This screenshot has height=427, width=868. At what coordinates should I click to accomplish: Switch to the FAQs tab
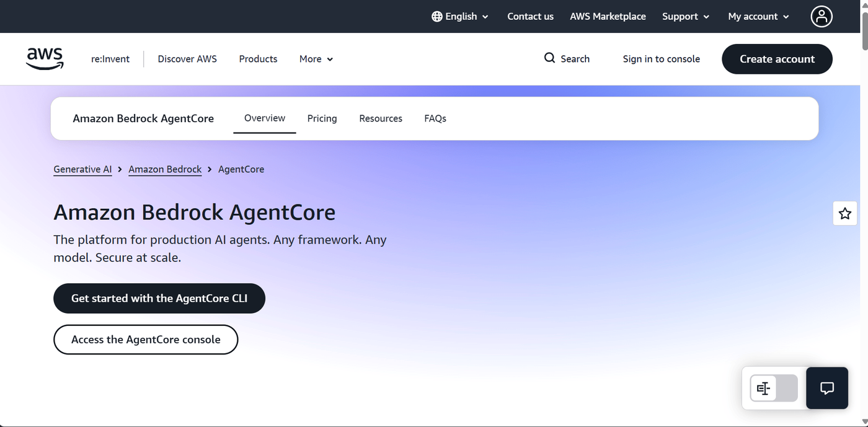coord(435,118)
